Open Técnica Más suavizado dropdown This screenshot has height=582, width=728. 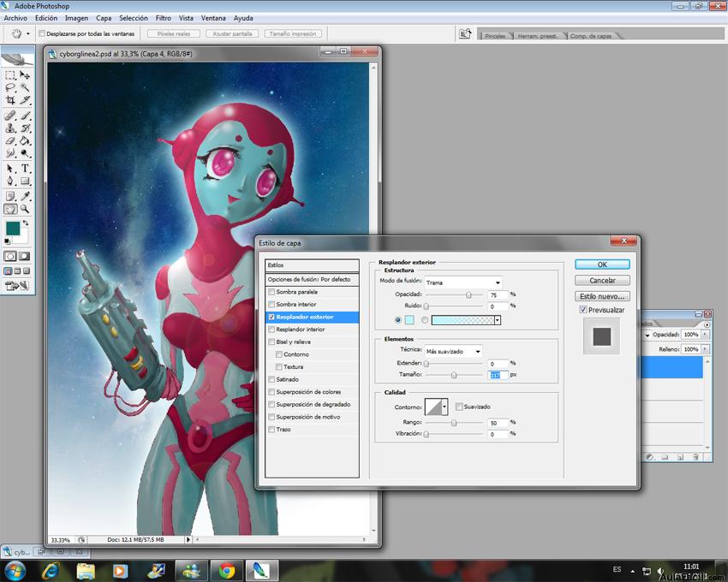[453, 351]
